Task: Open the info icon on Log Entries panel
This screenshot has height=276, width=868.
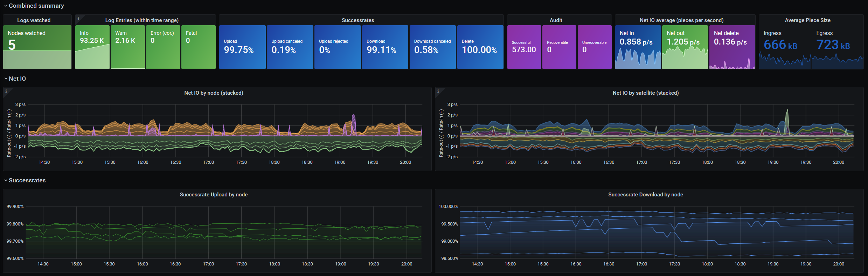Action: [x=78, y=19]
